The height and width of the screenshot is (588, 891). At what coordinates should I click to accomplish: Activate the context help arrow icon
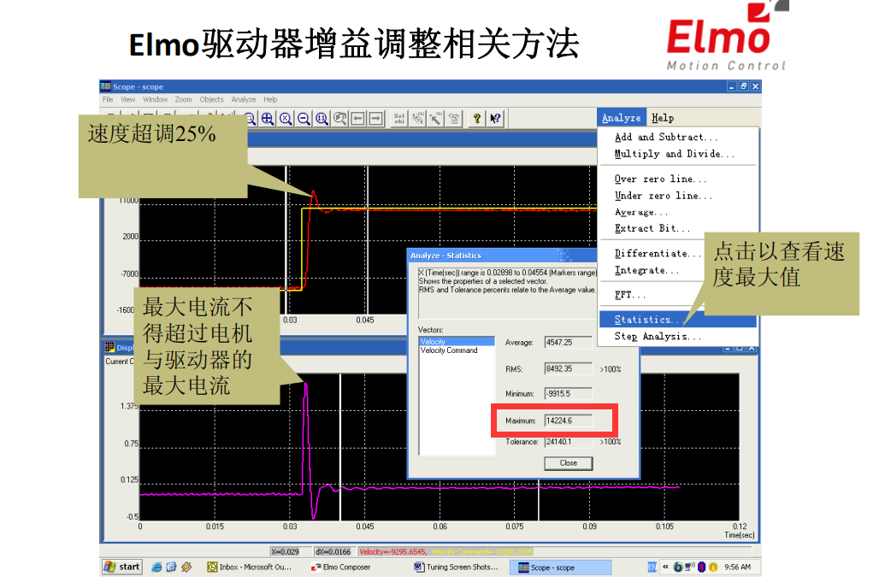tap(495, 118)
